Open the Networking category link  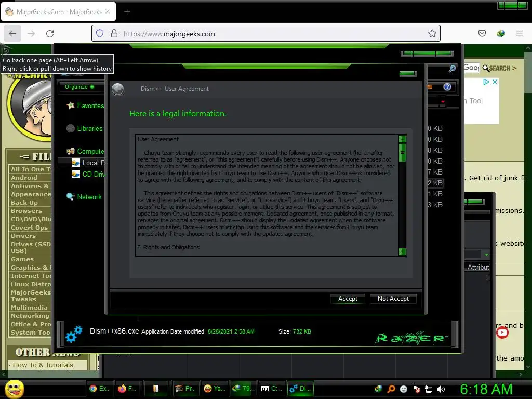(30, 316)
